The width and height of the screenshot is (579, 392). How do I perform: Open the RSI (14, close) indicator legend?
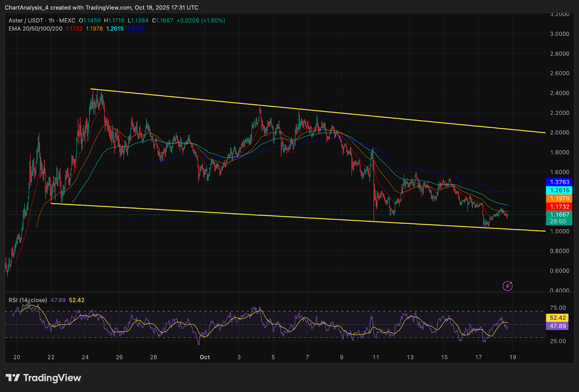coord(28,300)
